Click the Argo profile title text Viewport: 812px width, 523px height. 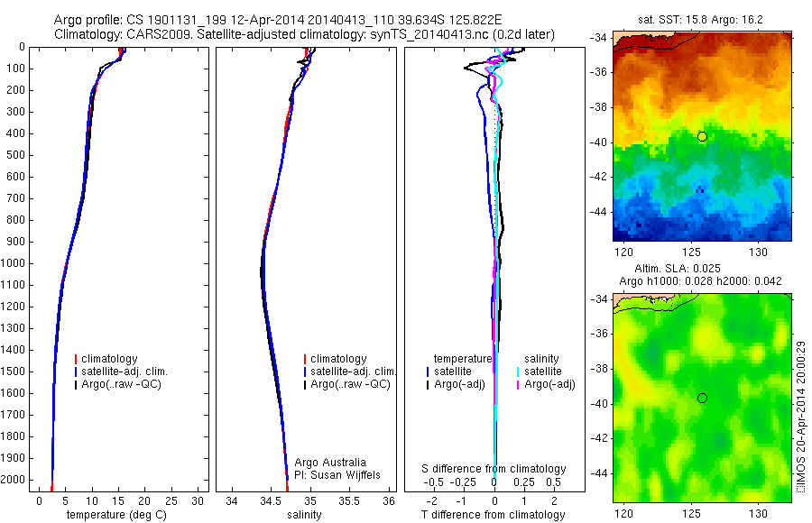pos(278,20)
